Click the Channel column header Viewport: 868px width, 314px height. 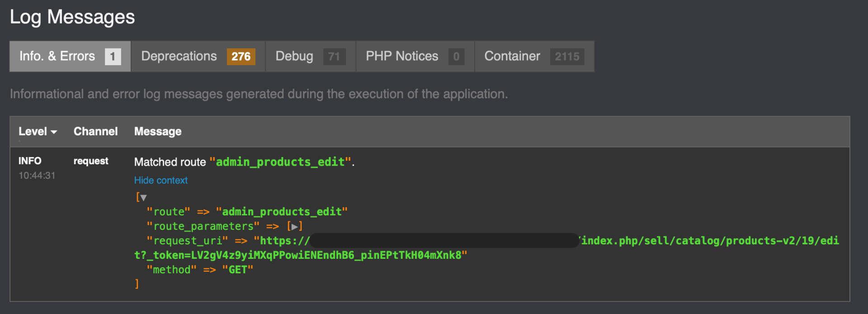(x=95, y=132)
